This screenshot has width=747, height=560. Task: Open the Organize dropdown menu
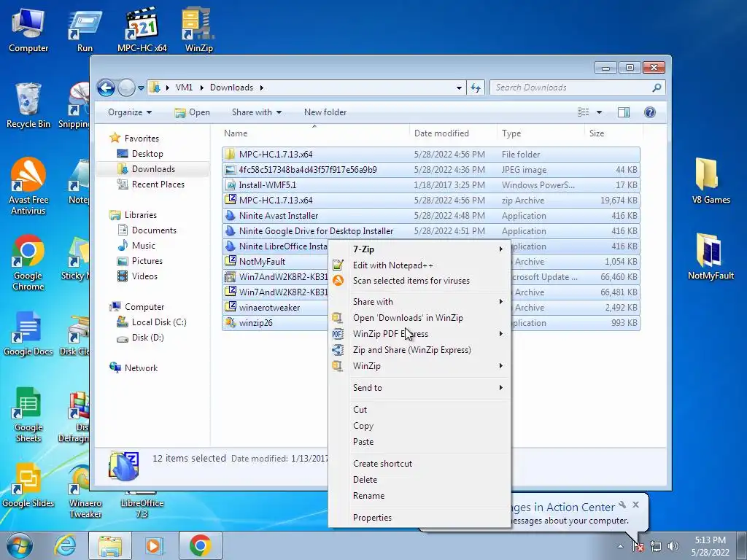coord(130,112)
